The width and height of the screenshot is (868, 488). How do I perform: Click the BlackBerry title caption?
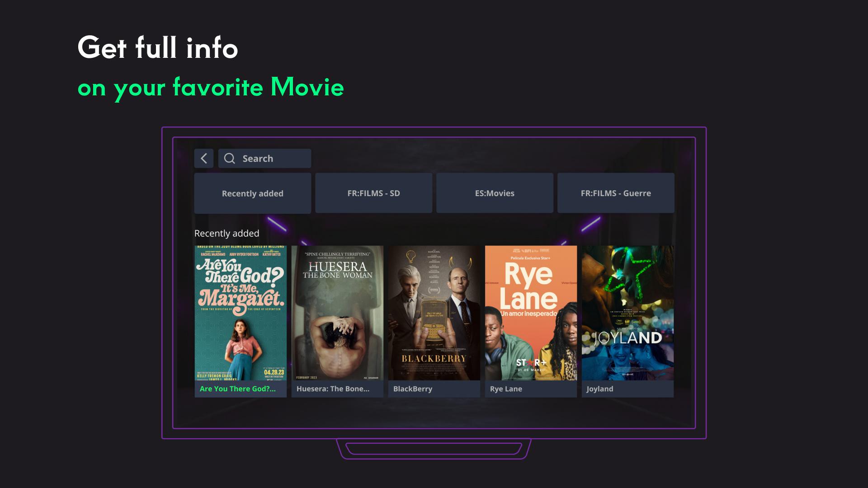click(x=413, y=389)
